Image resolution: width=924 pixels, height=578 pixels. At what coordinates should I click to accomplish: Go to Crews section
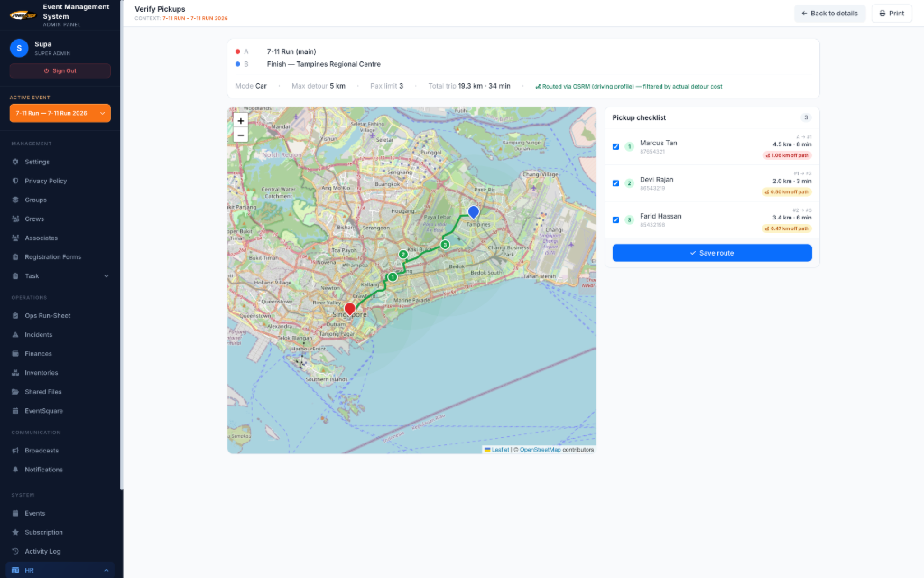[60, 219]
